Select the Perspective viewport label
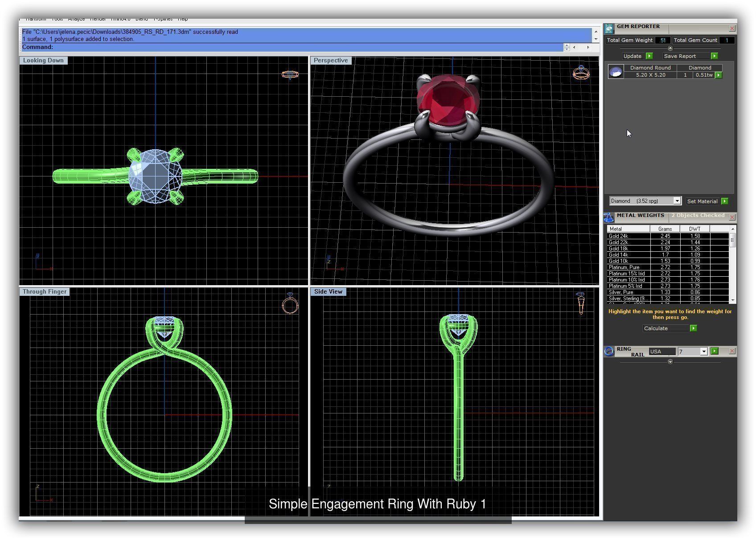 click(331, 61)
